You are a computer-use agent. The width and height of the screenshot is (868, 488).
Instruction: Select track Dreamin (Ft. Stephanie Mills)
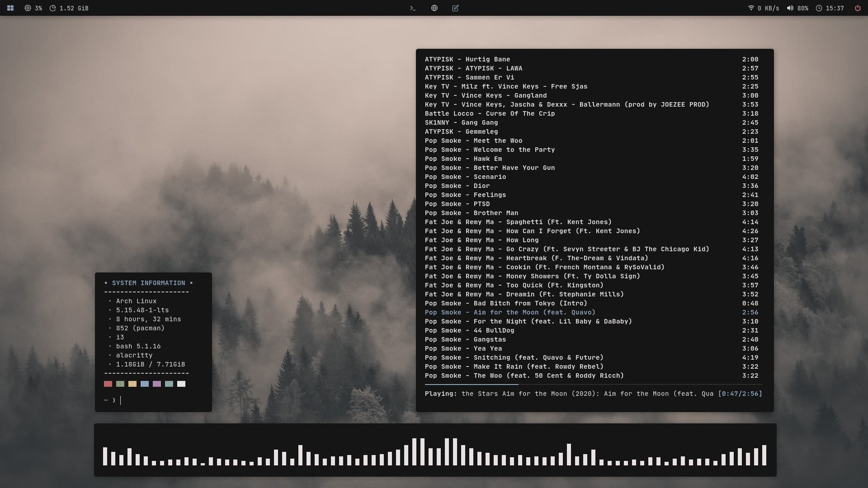592,294
